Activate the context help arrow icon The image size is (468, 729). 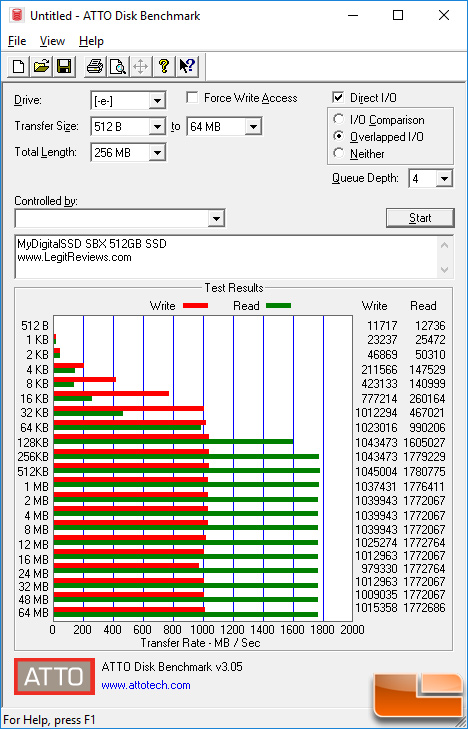[188, 66]
